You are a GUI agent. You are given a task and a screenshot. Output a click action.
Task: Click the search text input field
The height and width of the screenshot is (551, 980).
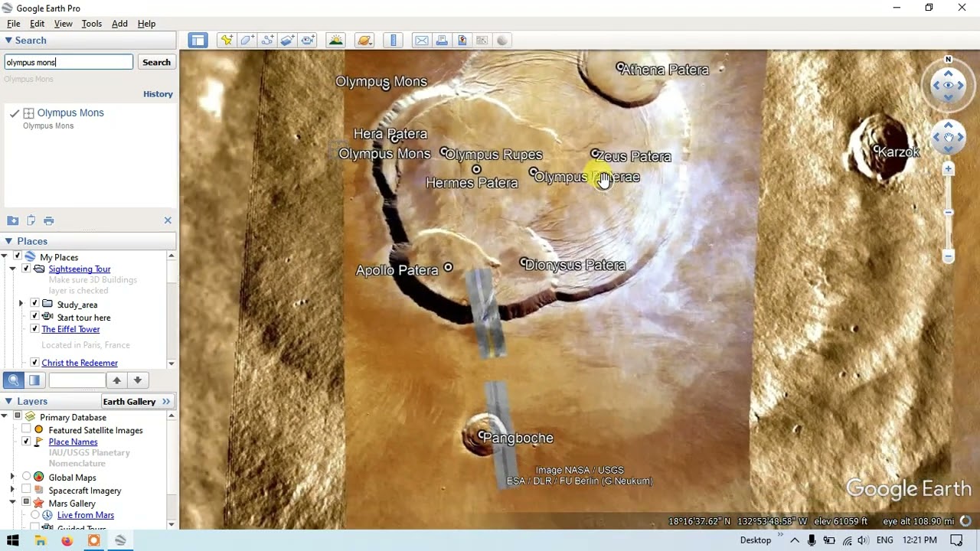click(68, 63)
